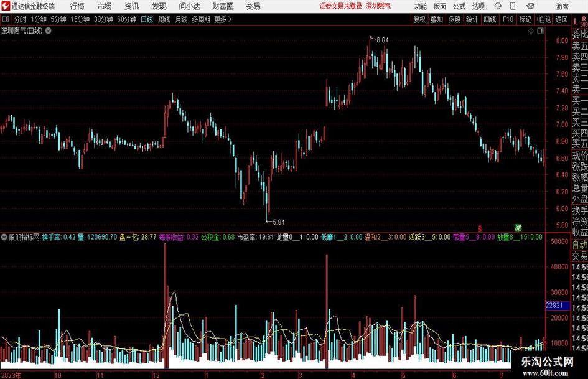Click 换手率: 0.42 indicator value
Viewport: 588px width, 379px height.
[58, 237]
